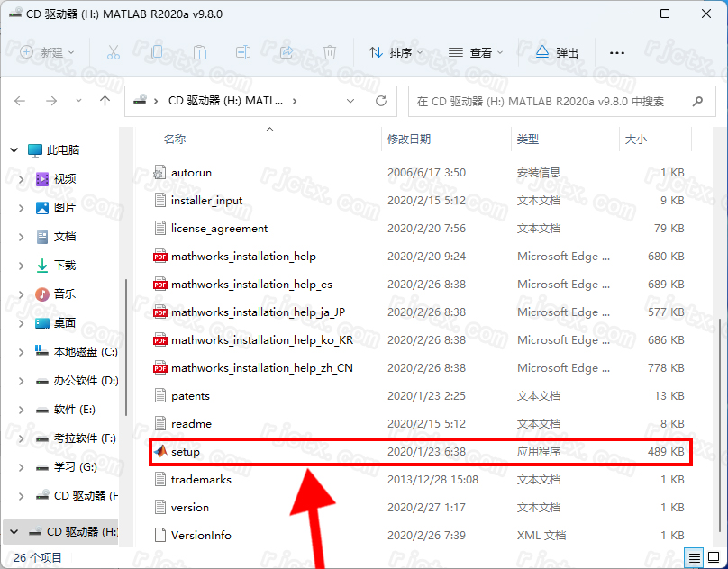Click the Refresh icon beside address bar

pyautogui.click(x=381, y=101)
